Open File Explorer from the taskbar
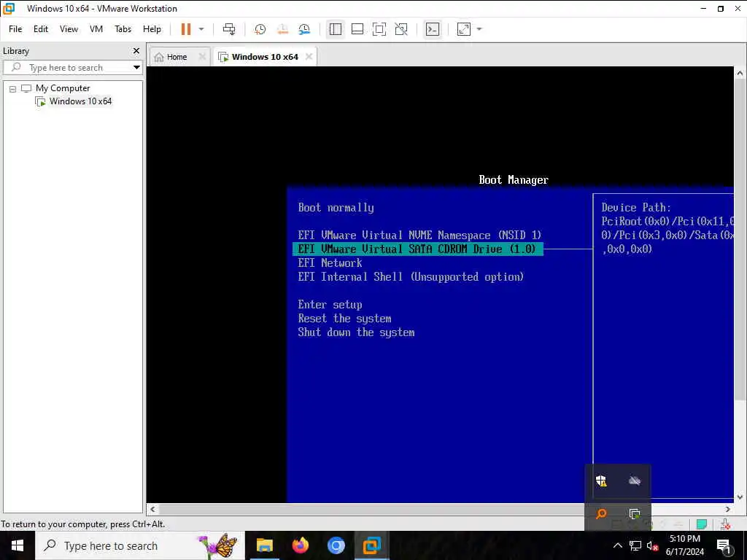The image size is (747, 560). [x=264, y=545]
